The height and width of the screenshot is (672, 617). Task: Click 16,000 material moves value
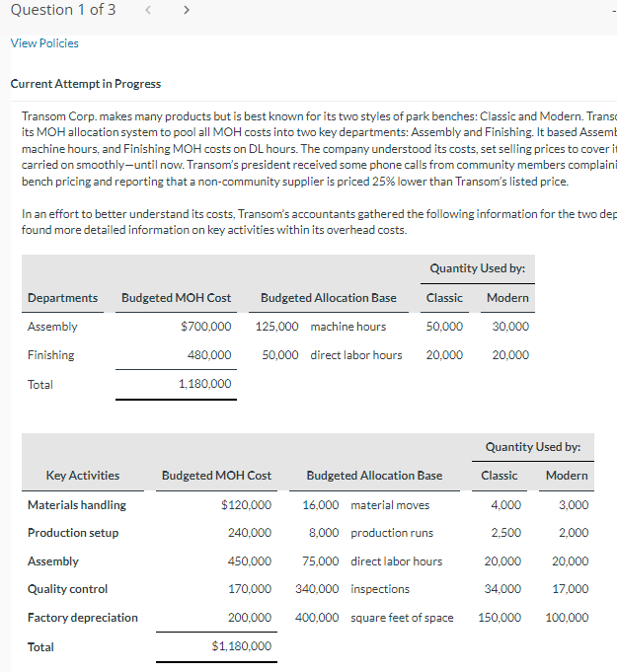321,505
